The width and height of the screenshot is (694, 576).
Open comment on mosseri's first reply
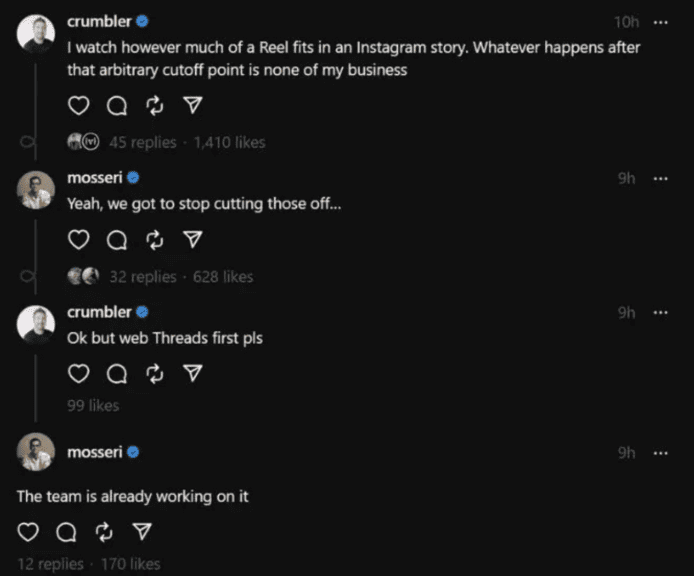click(117, 239)
